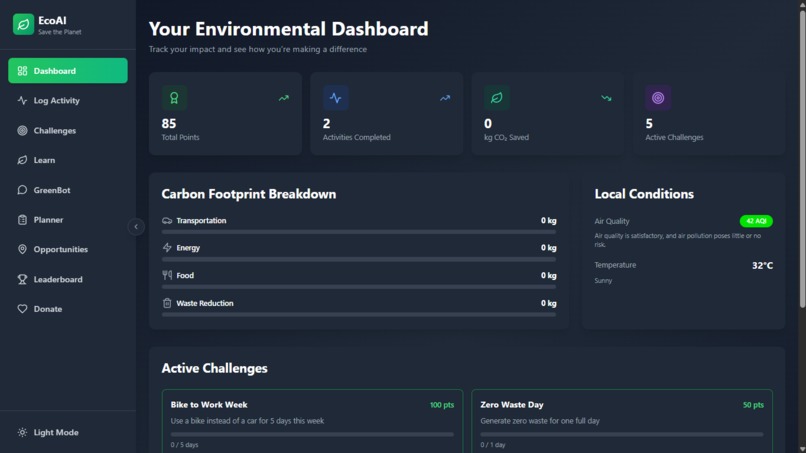Open the Donate page
Viewport: 806px width, 453px height.
pyautogui.click(x=68, y=309)
